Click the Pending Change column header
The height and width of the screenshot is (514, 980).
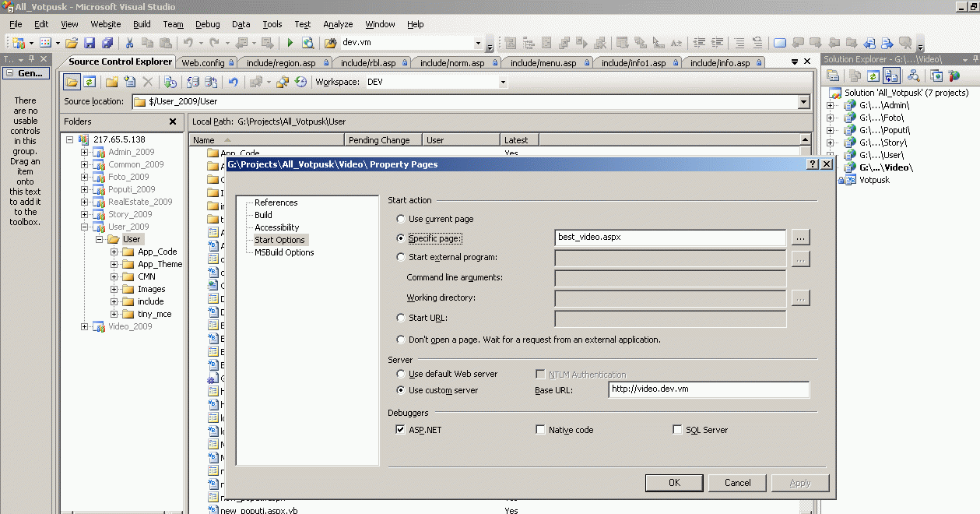[383, 140]
